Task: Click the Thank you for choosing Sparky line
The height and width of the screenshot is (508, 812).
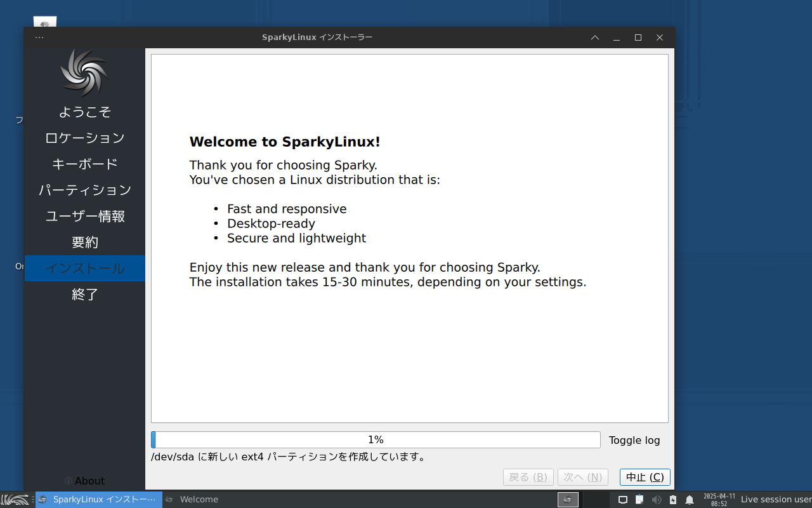Action: (x=284, y=165)
